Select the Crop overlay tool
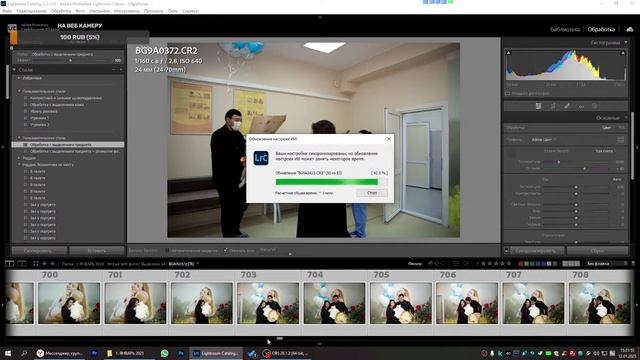This screenshot has height=360, width=640. pyautogui.click(x=553, y=106)
